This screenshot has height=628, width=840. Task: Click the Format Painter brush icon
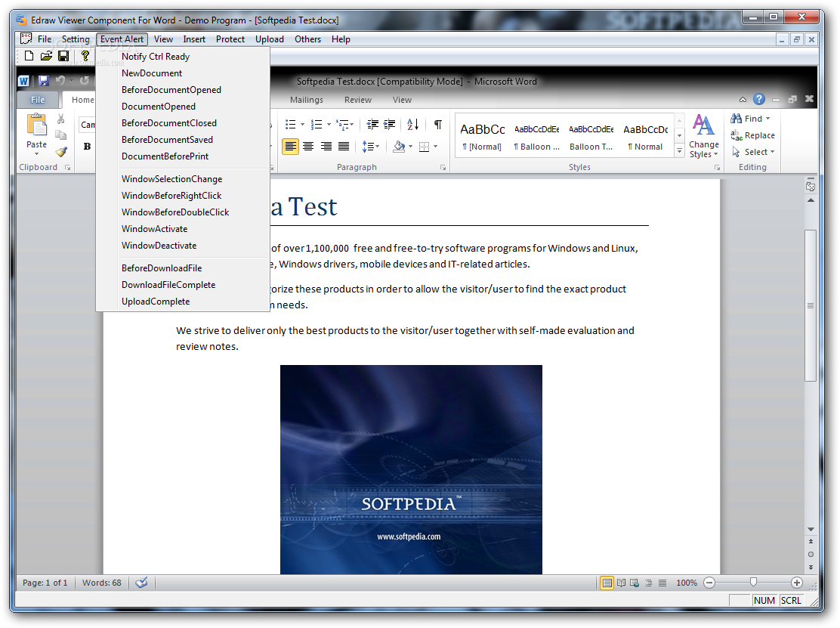(61, 152)
